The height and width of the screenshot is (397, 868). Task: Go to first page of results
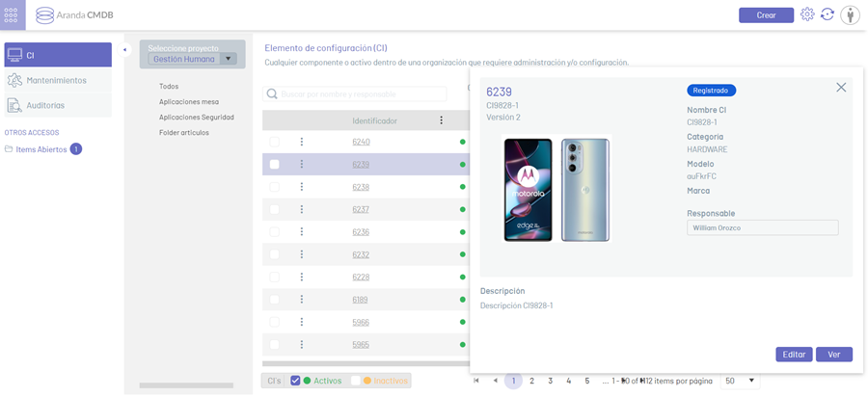coord(476,381)
